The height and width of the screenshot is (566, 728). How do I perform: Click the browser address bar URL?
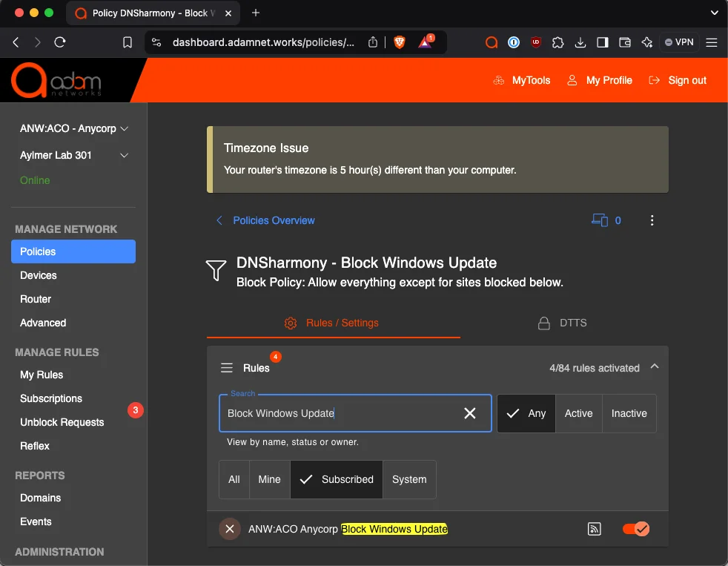coord(263,42)
